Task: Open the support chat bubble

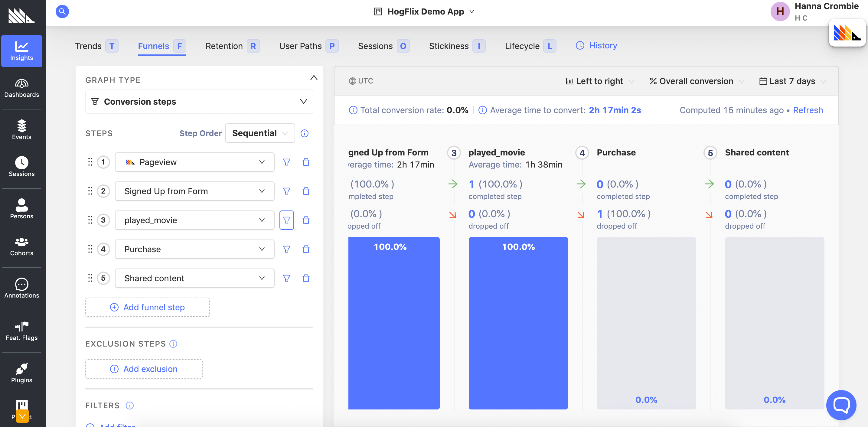Action: [841, 405]
